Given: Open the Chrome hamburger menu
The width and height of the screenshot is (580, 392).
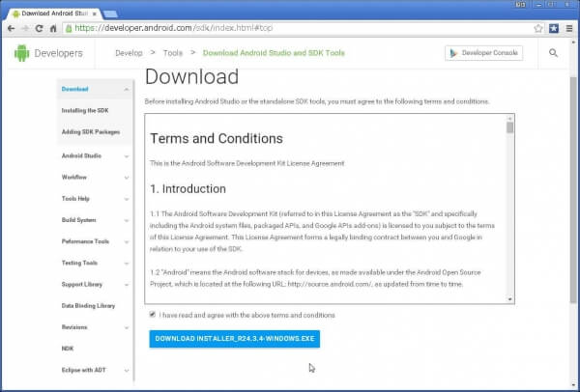Looking at the screenshot, I should [x=569, y=28].
